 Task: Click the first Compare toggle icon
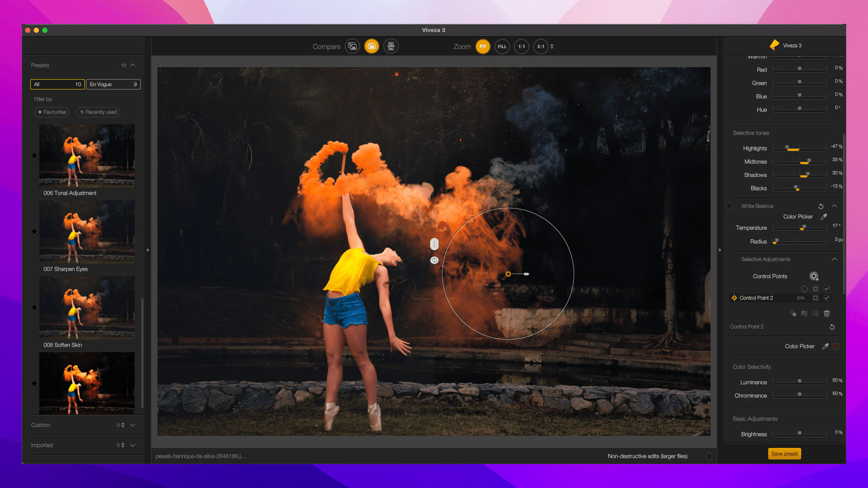click(352, 46)
